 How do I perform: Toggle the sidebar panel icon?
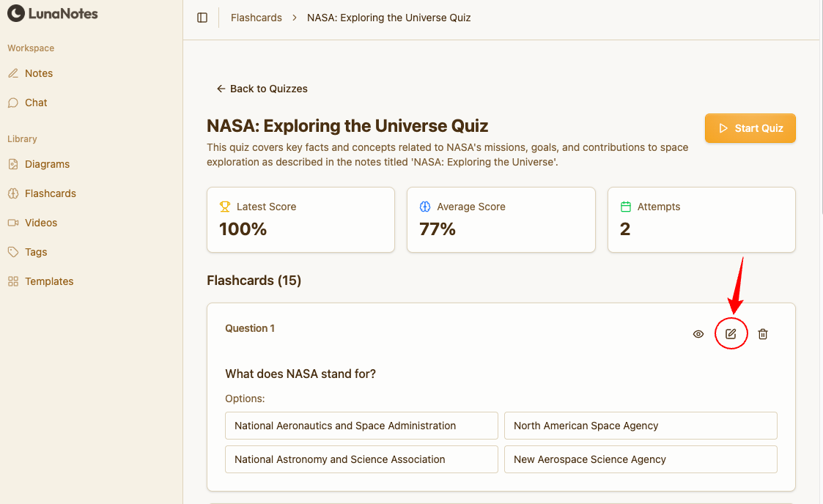pyautogui.click(x=202, y=18)
